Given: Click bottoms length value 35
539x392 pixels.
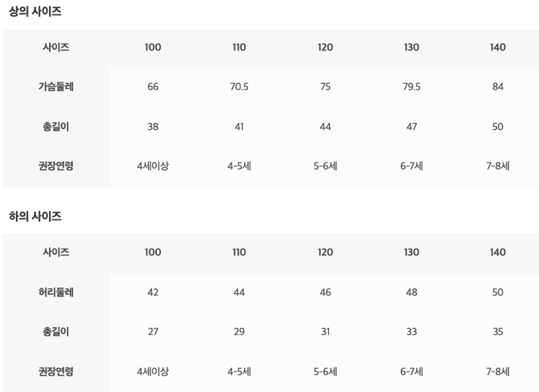Looking at the screenshot, I should pos(498,332).
